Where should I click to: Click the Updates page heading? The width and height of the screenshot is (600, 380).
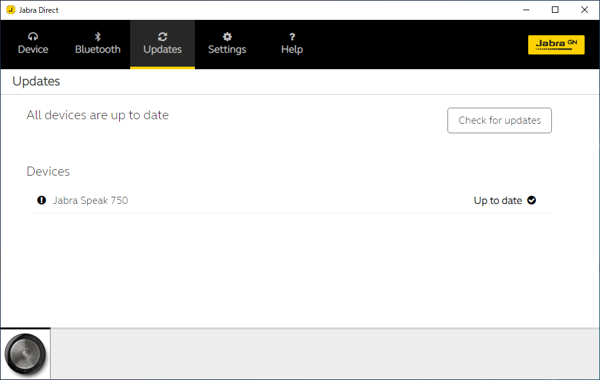(36, 82)
